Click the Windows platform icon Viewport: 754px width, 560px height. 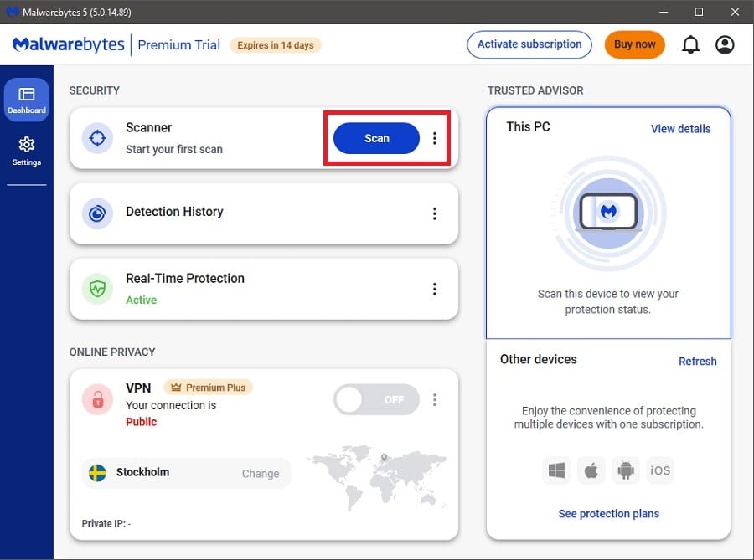(x=556, y=470)
